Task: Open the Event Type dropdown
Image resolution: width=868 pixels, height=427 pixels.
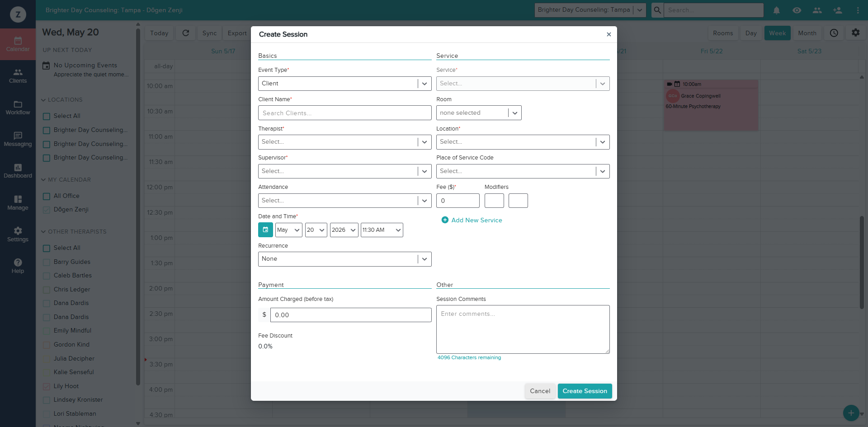Action: coord(344,84)
